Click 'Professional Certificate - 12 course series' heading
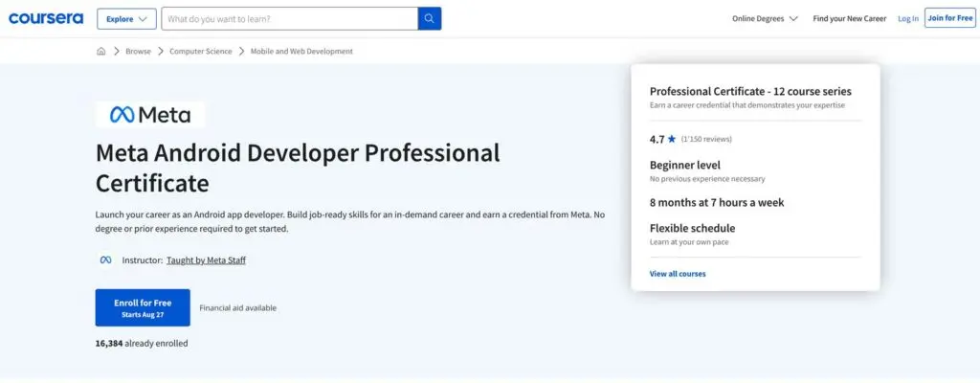Viewport: 980px width, 383px height. [750, 91]
